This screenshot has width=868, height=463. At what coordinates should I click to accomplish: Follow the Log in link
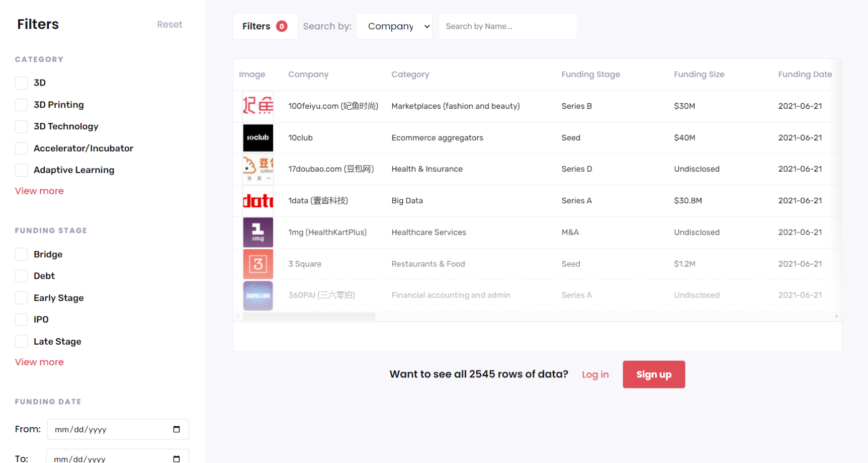pos(595,374)
